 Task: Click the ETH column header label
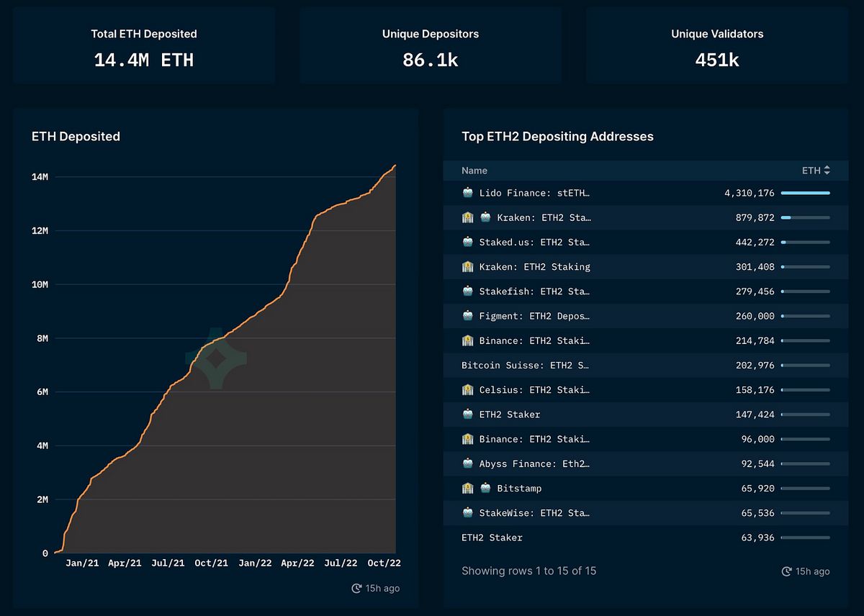pos(811,171)
